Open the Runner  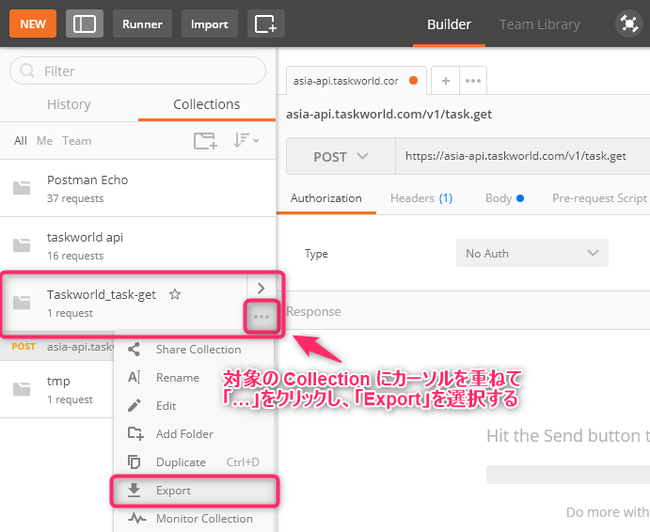tap(142, 24)
